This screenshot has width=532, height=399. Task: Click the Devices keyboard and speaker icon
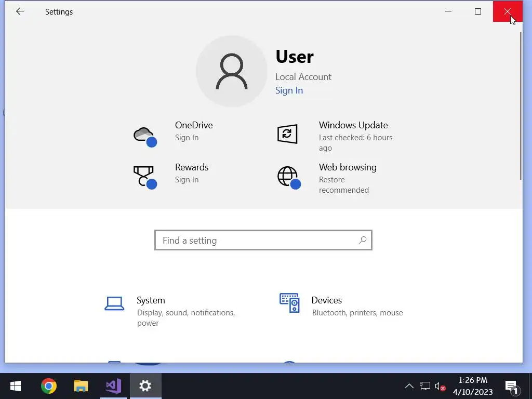pos(289,303)
